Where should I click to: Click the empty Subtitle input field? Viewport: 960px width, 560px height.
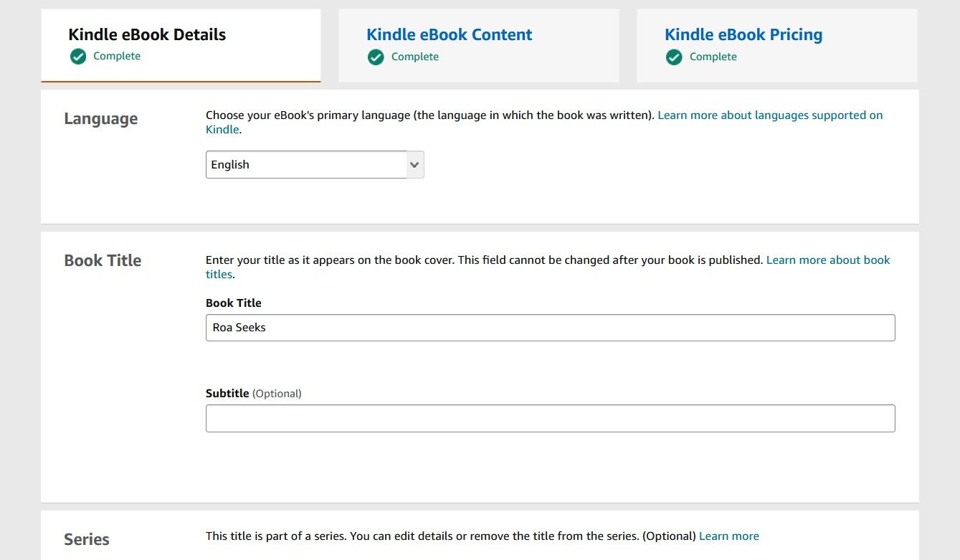550,418
